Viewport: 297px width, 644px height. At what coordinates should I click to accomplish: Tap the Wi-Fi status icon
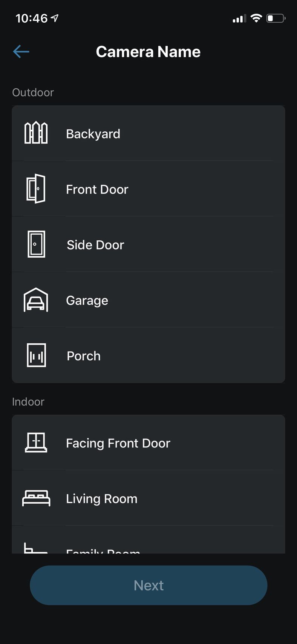coord(256,18)
